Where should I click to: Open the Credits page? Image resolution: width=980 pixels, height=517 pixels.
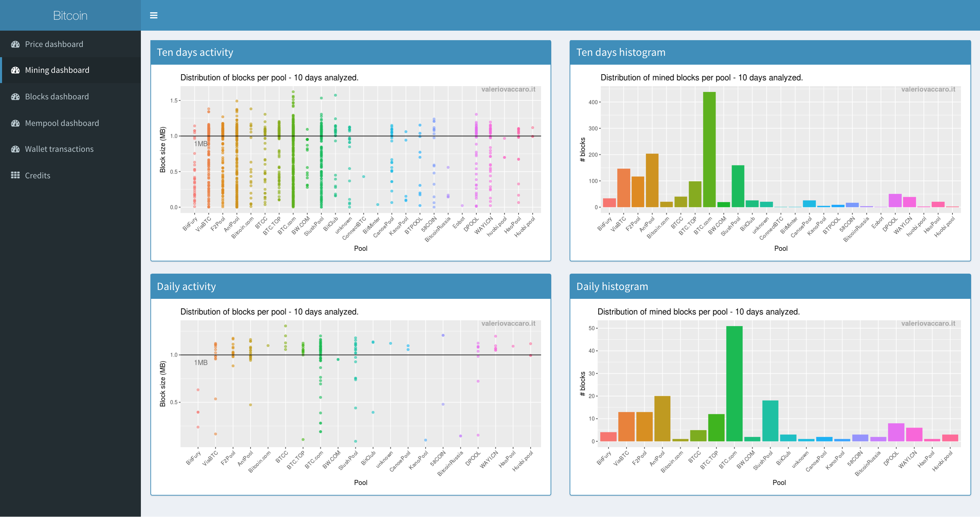tap(37, 175)
